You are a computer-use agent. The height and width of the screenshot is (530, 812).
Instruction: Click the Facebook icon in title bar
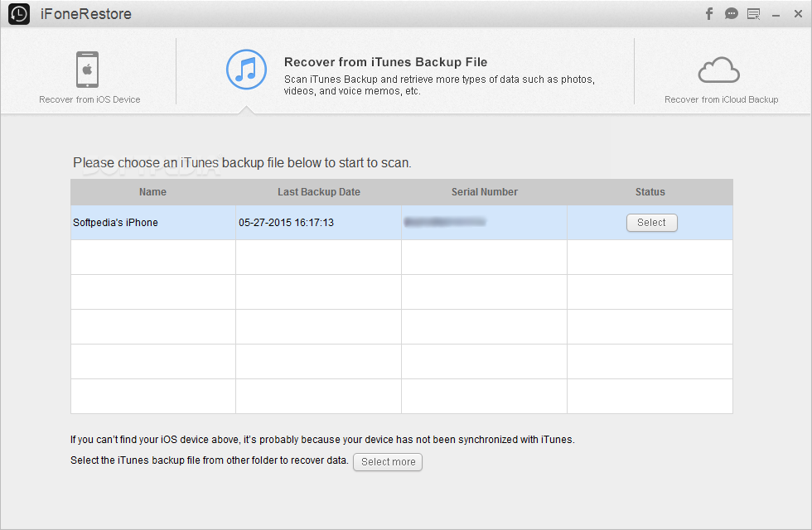pyautogui.click(x=709, y=14)
